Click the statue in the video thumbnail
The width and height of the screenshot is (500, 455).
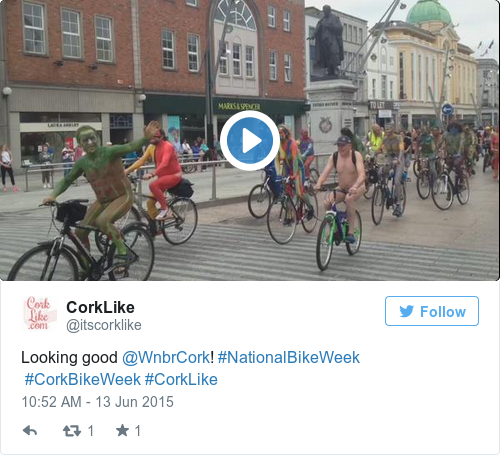click(x=328, y=42)
